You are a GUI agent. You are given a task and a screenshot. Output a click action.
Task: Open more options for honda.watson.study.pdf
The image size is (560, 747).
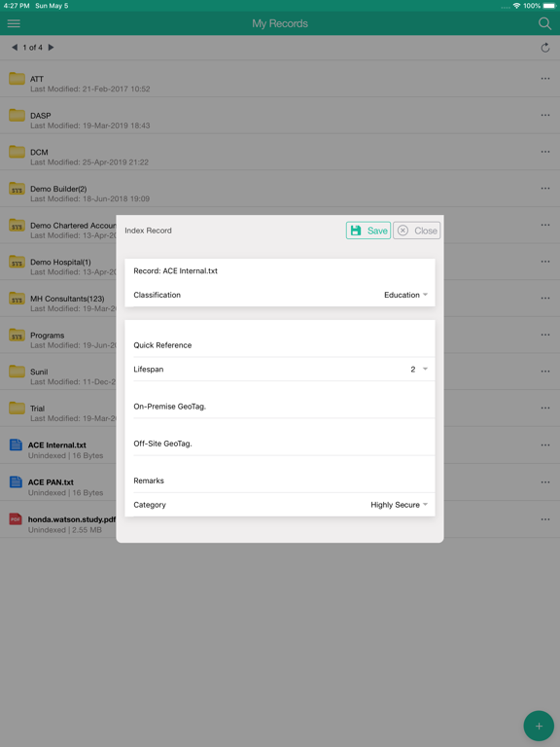coord(545,519)
